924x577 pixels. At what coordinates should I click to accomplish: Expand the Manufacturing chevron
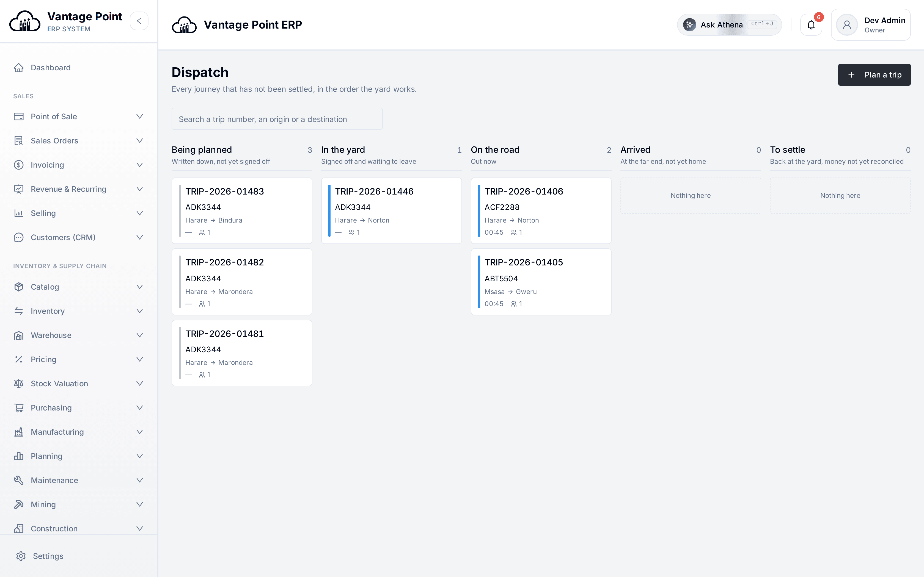(140, 432)
